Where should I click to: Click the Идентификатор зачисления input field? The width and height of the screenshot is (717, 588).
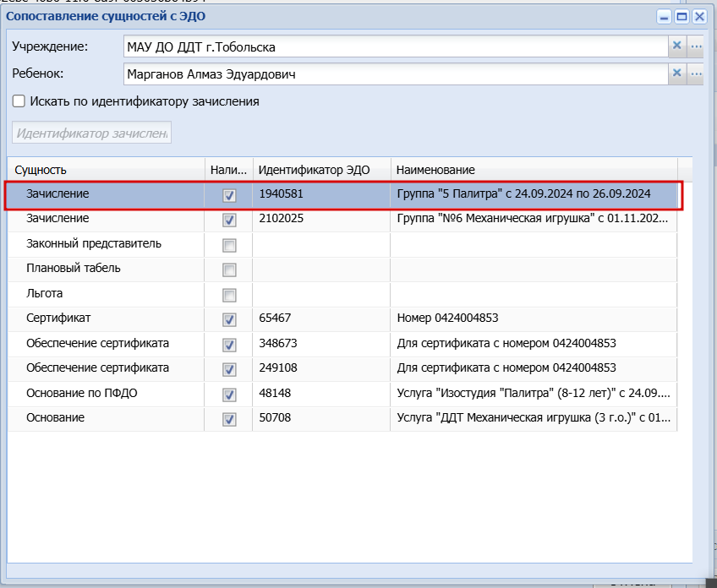(91, 133)
